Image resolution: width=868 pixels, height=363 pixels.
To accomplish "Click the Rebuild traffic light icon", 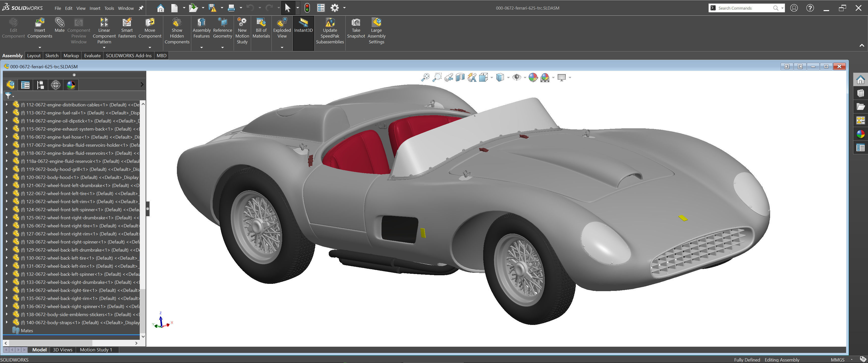I will coord(307,8).
